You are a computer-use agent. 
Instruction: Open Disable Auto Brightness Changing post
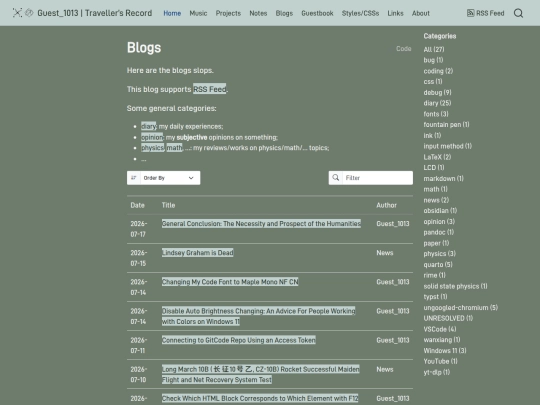[x=259, y=316]
